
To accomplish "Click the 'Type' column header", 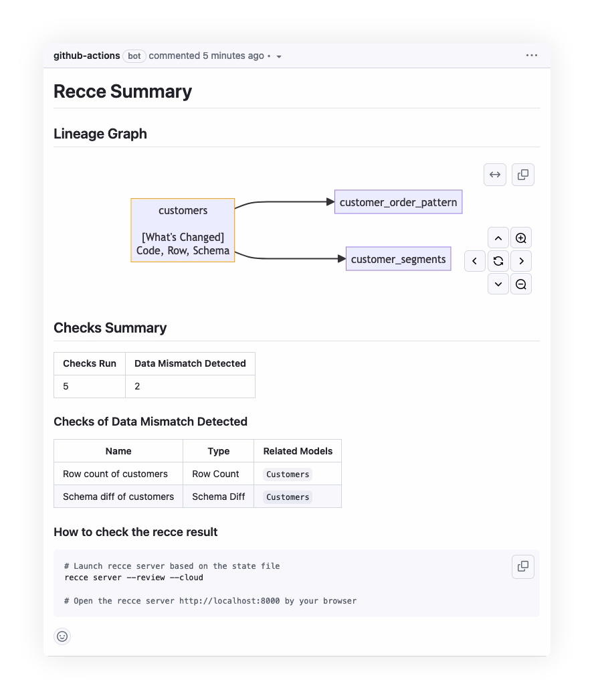I will pyautogui.click(x=219, y=451).
